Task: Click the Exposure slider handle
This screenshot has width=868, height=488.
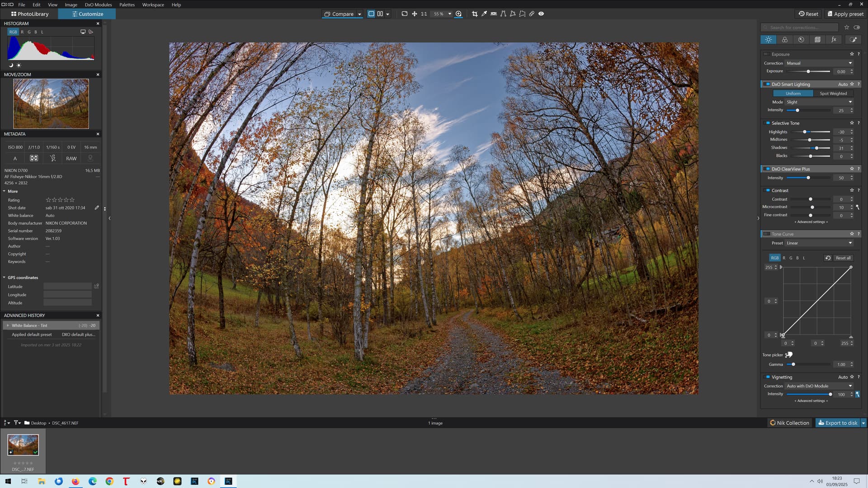Action: pos(808,71)
